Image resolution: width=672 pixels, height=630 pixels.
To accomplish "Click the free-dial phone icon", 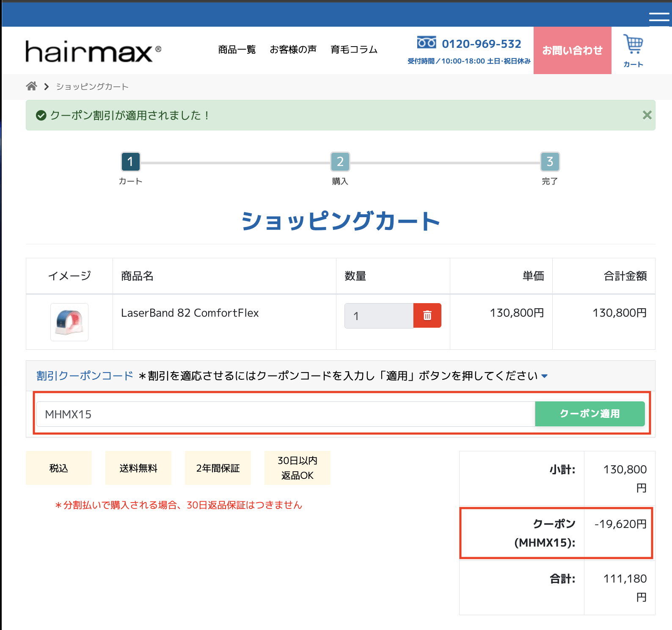I will (427, 43).
